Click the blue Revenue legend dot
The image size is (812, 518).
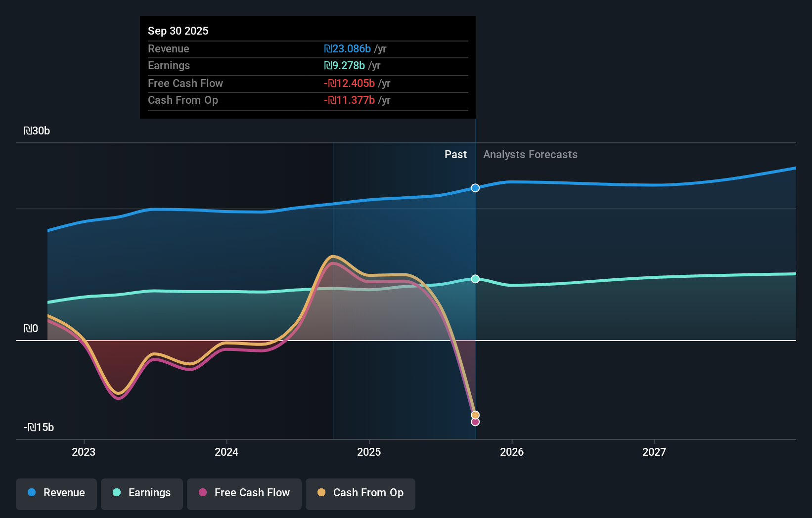(31, 493)
